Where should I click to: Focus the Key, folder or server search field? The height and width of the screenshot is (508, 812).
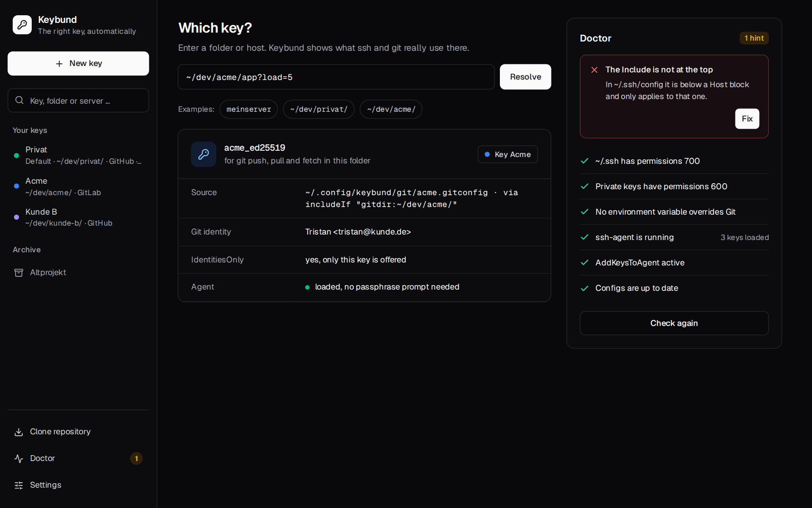click(78, 100)
